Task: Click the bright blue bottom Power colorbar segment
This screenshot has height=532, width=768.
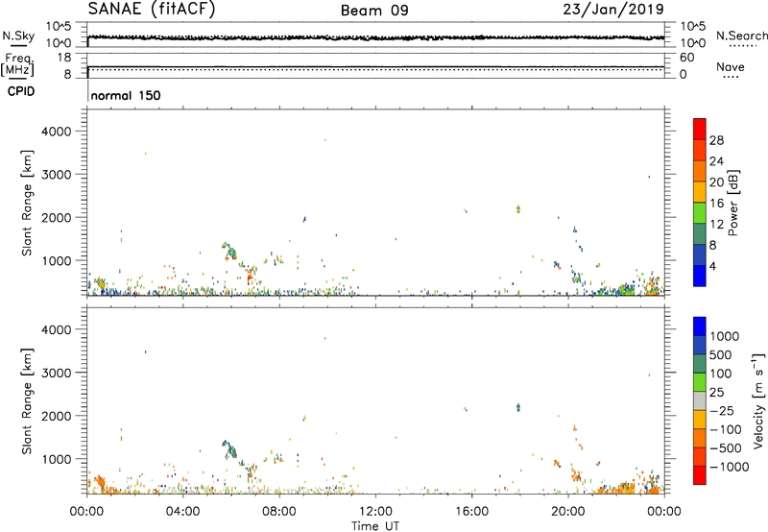Action: (700, 276)
